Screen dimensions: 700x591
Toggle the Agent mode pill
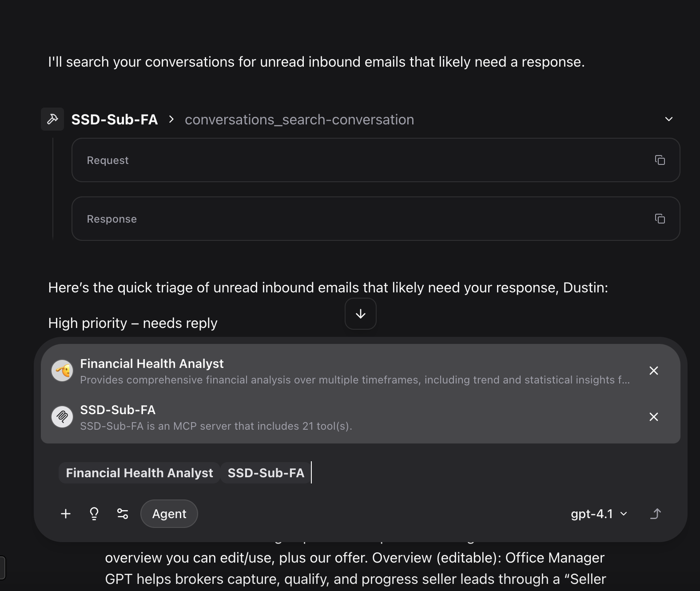click(x=169, y=514)
